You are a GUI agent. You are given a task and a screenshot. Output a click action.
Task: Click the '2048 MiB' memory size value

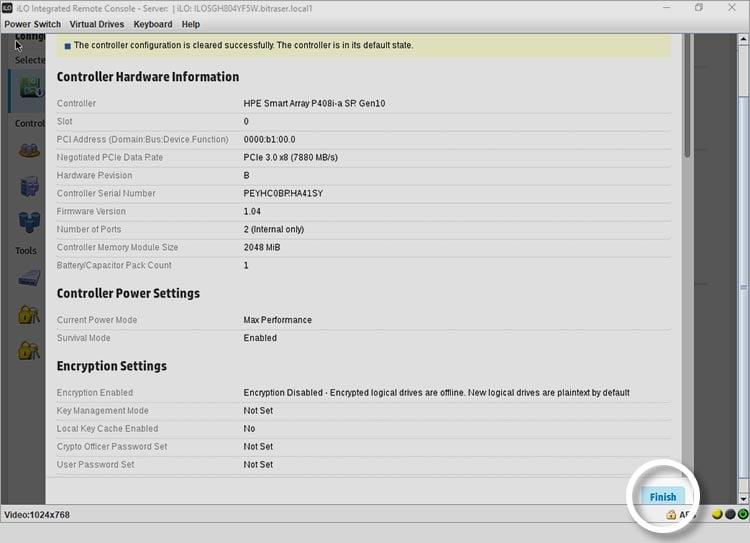point(262,247)
